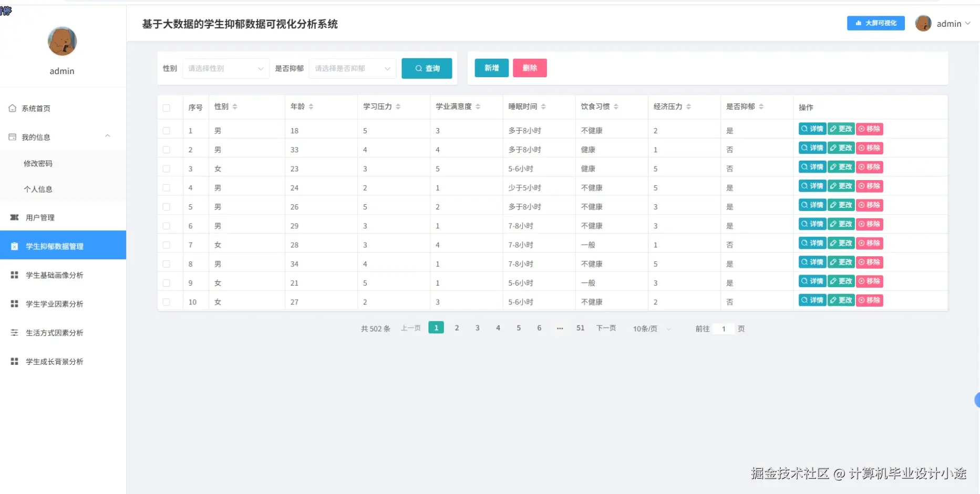
Task: Select the 生活方式因素分析 sidebar icon
Action: tap(14, 332)
